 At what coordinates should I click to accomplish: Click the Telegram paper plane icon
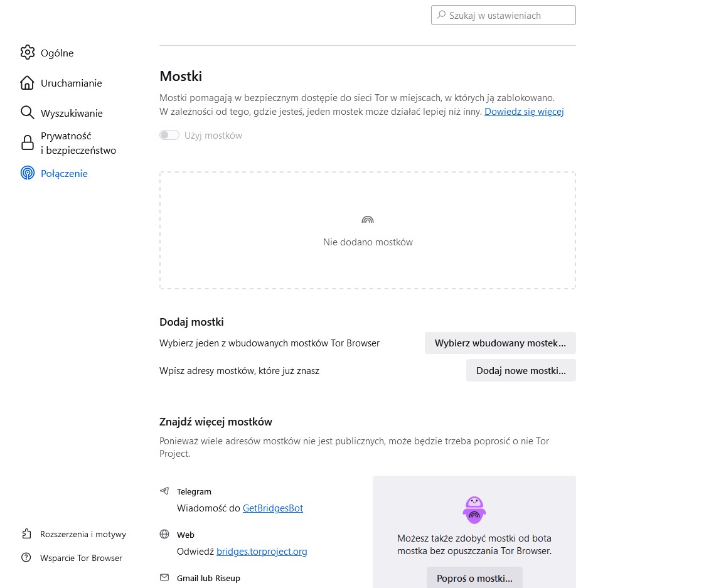coord(164,491)
